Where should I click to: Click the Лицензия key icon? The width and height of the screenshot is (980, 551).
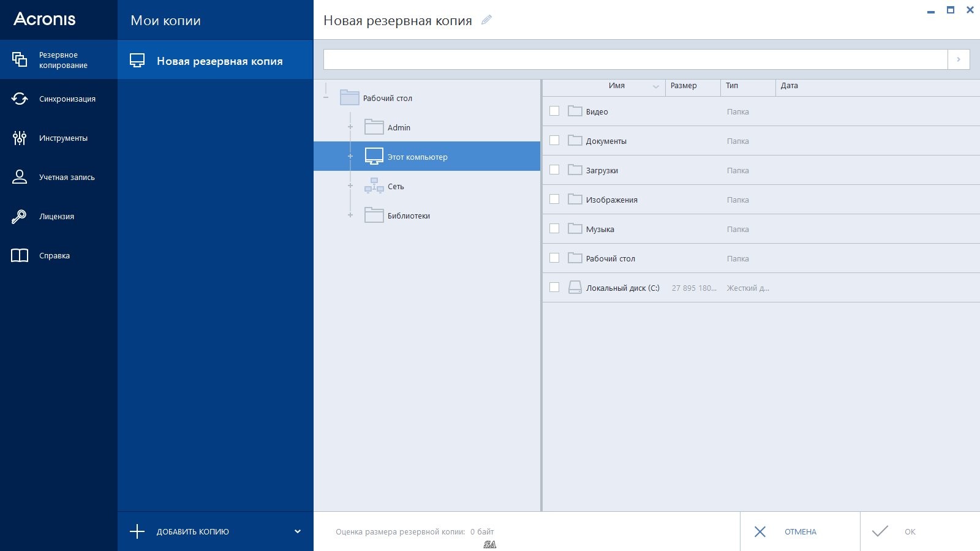(20, 216)
